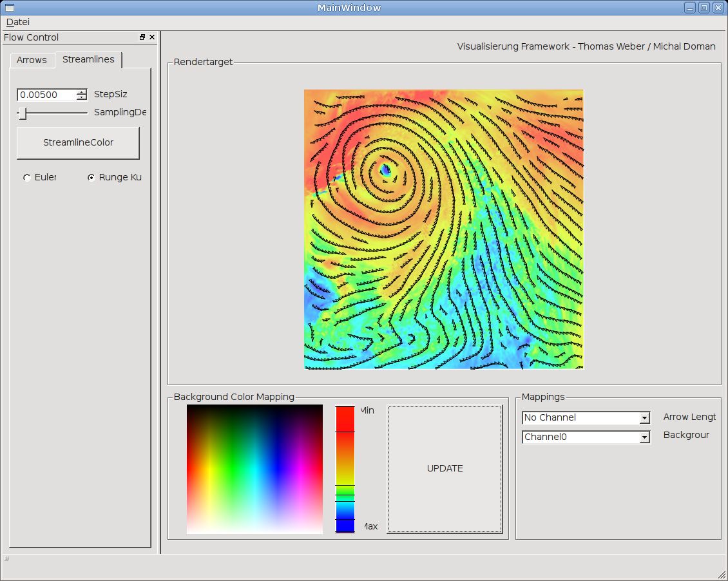Image resolution: width=728 pixels, height=581 pixels.
Task: Click the UPDATE button
Action: [445, 468]
